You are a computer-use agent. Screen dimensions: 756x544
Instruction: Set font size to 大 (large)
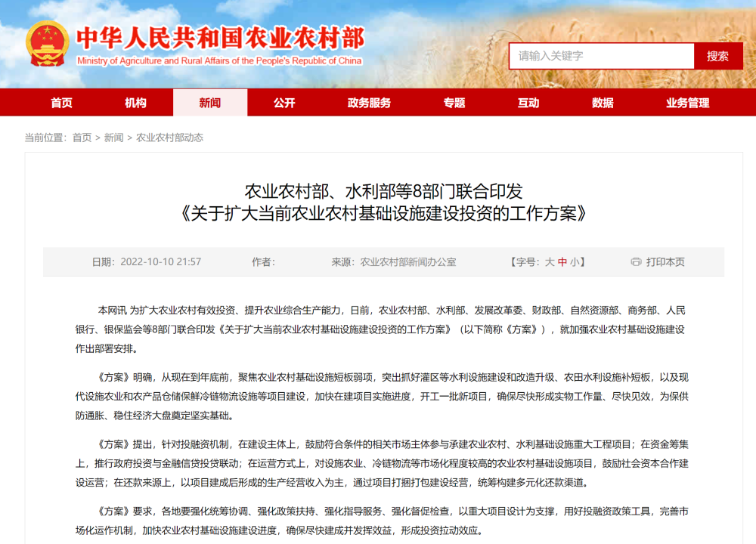point(550,262)
